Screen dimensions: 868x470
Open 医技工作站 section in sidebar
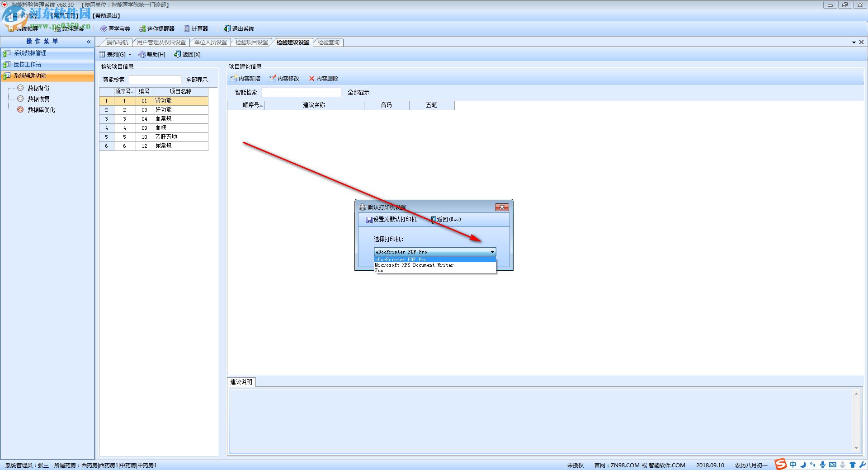(47, 64)
